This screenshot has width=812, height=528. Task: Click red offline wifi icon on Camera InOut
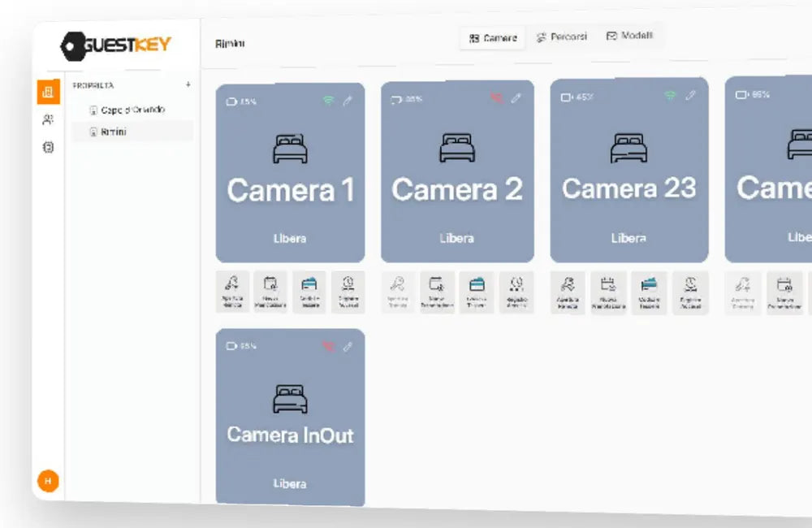(328, 345)
